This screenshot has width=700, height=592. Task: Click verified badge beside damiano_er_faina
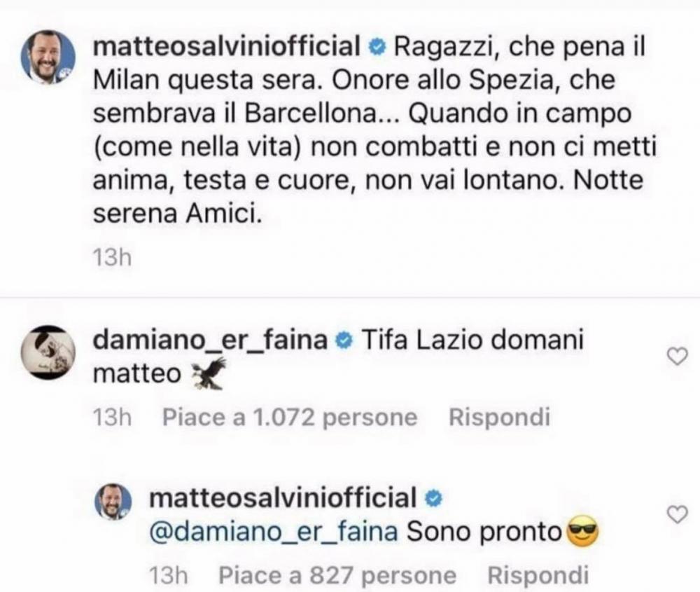344,341
